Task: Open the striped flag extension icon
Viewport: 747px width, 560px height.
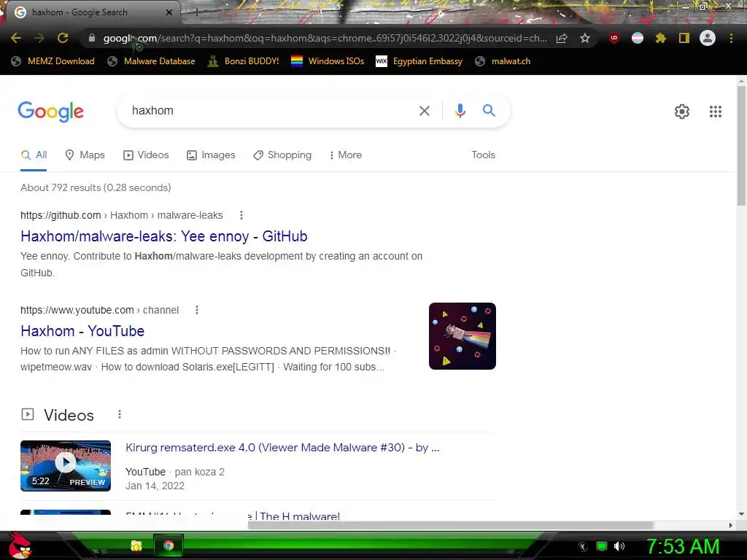Action: click(x=638, y=38)
